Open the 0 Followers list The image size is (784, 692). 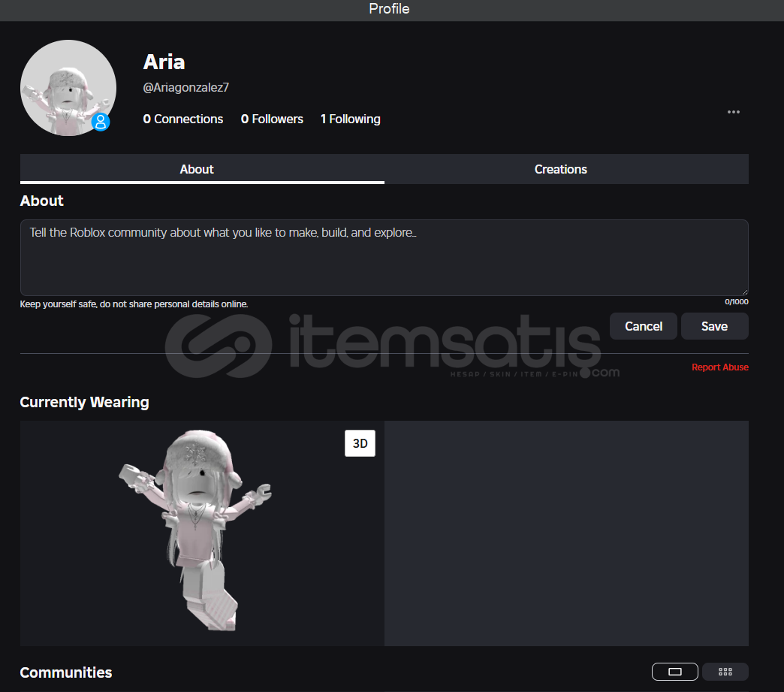click(272, 119)
